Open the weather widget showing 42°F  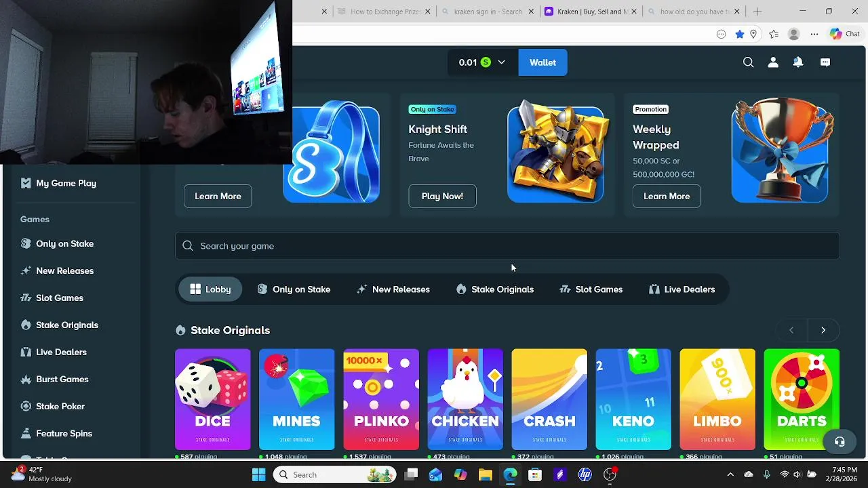click(42, 474)
